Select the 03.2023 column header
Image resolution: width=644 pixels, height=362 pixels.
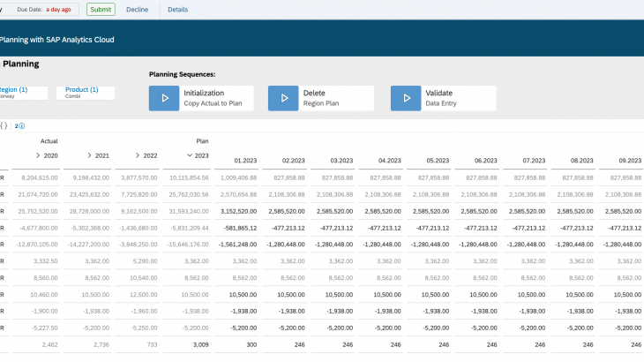[341, 161]
